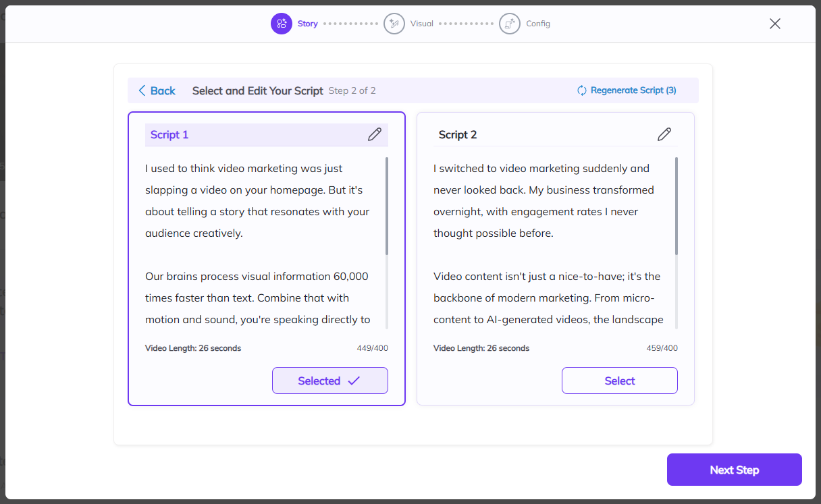The image size is (821, 504).
Task: Open the Config step label
Action: point(538,24)
